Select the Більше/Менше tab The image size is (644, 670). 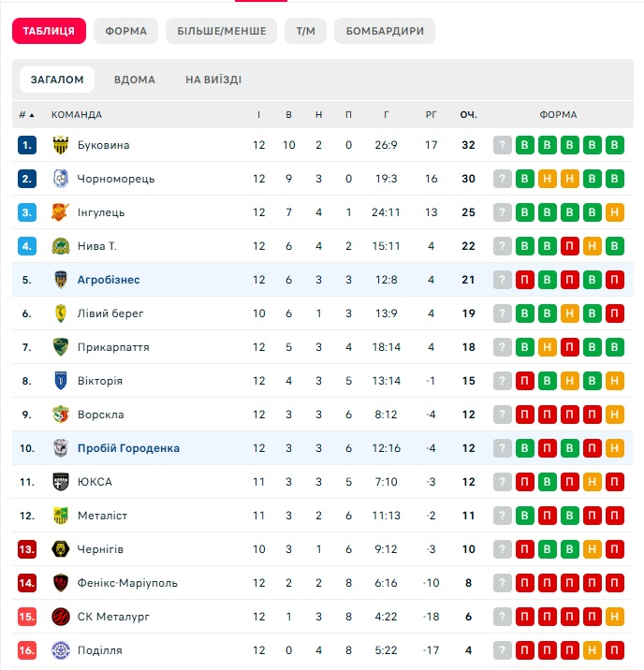click(222, 31)
